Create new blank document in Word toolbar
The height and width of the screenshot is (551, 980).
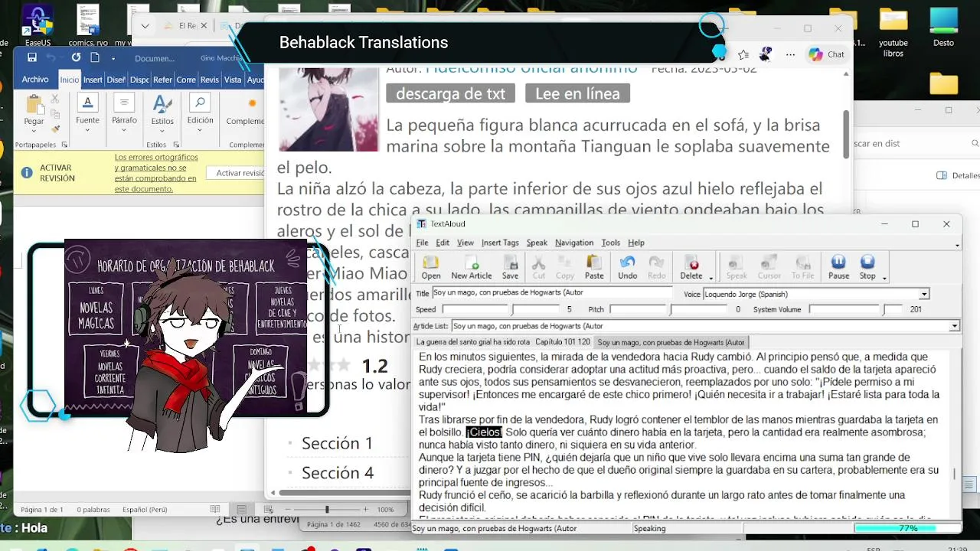[95, 57]
